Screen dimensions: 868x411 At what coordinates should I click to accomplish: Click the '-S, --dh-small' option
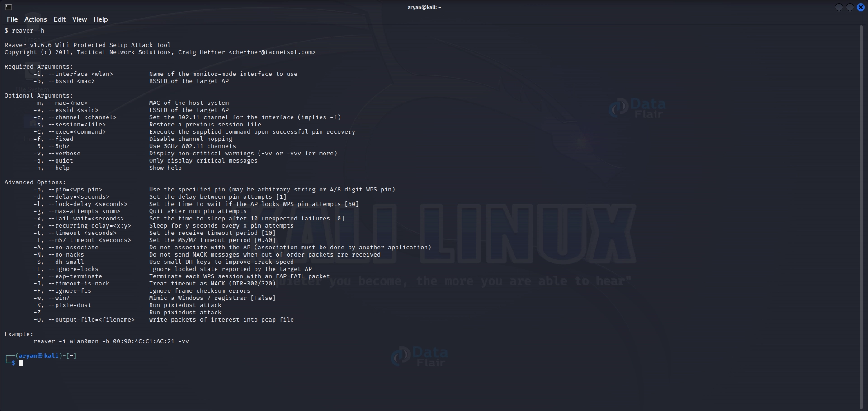point(59,262)
